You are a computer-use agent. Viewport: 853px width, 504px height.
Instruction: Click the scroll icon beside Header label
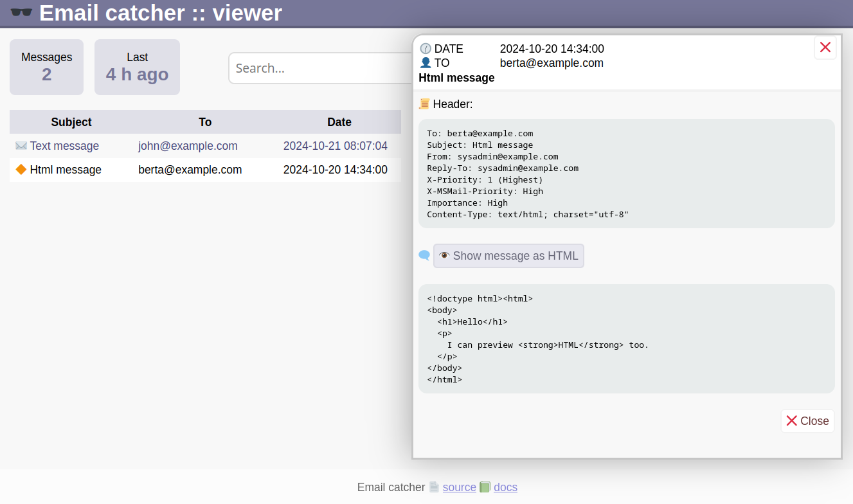(424, 104)
